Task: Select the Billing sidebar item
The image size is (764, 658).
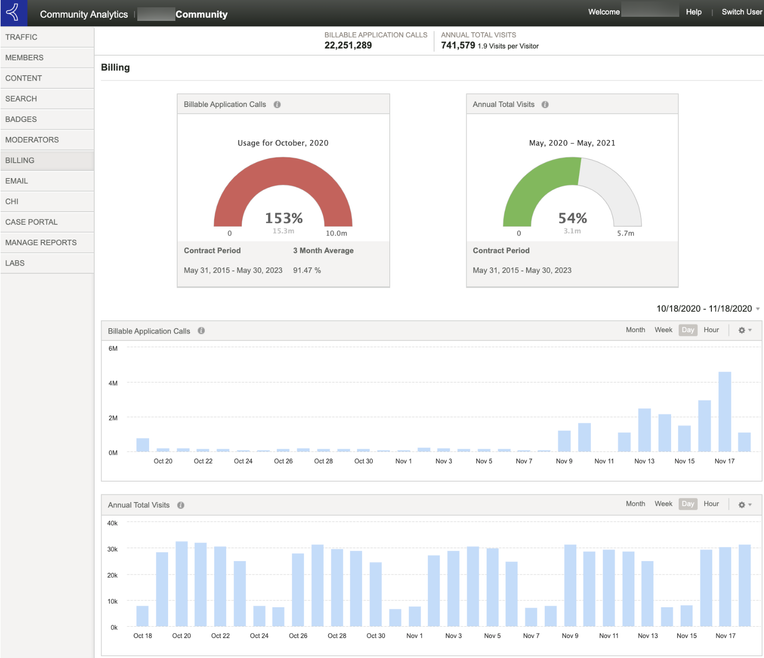Action: point(47,160)
